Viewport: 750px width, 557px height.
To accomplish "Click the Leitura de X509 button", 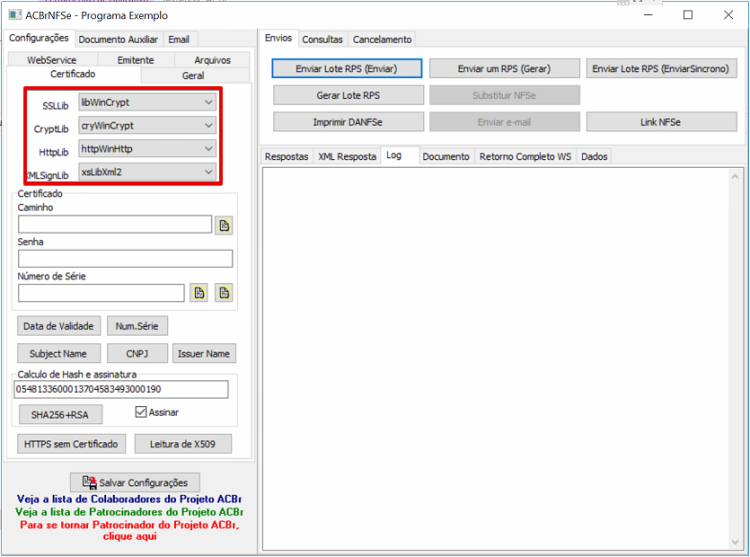I will 183,444.
